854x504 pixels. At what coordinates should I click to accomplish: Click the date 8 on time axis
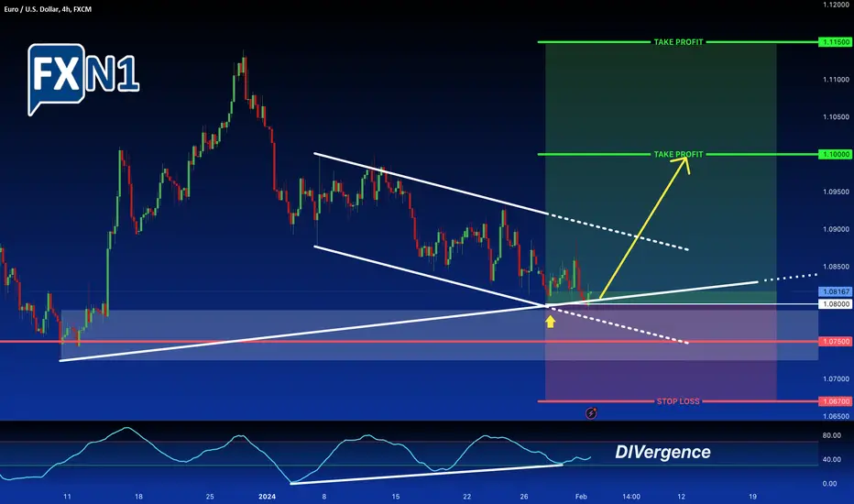coord(324,497)
